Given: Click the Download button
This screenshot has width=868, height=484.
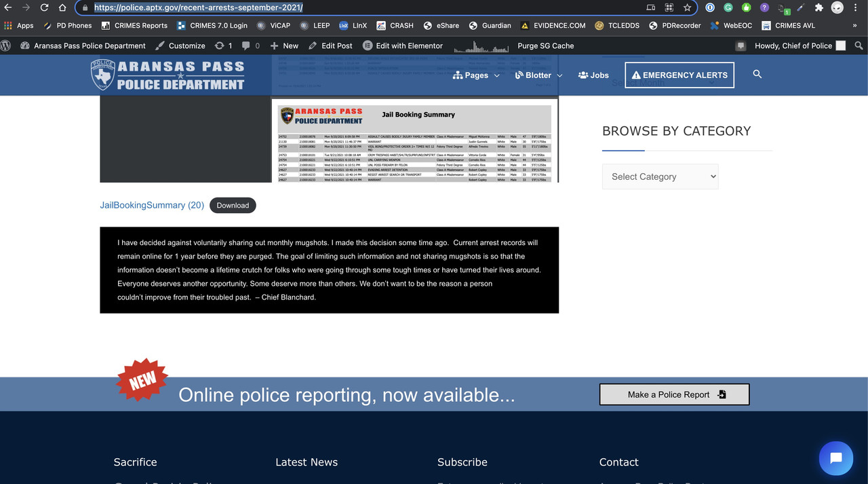Looking at the screenshot, I should (x=233, y=205).
